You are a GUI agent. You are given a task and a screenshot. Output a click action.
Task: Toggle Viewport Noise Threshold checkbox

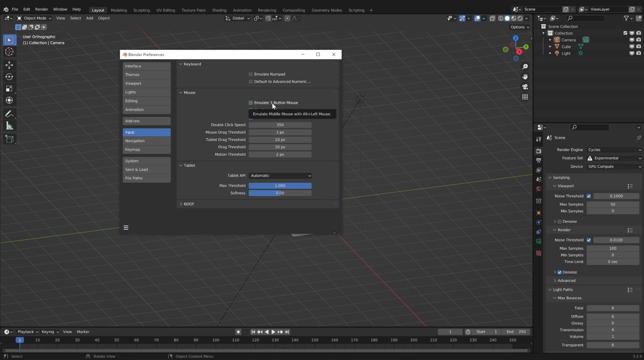tap(589, 196)
